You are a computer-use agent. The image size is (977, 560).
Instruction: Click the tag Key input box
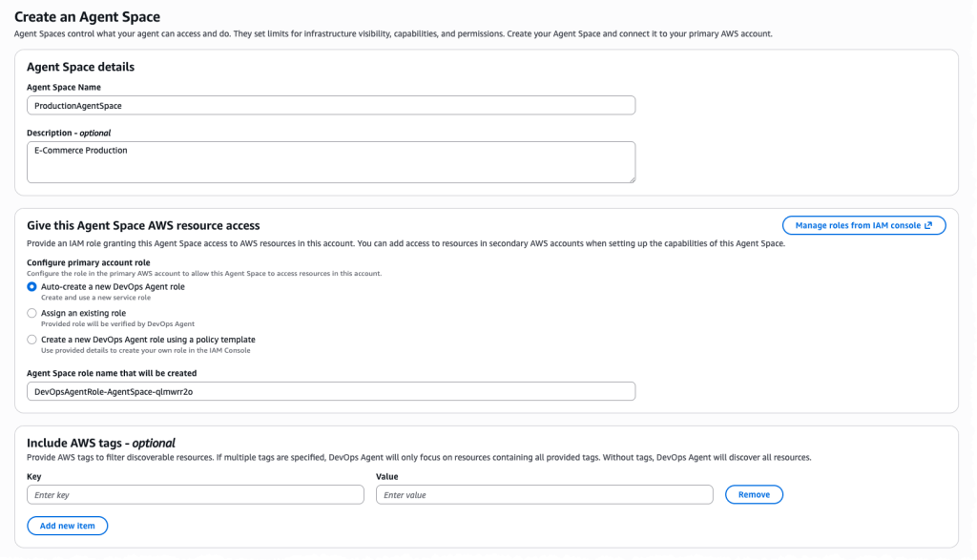(x=196, y=494)
